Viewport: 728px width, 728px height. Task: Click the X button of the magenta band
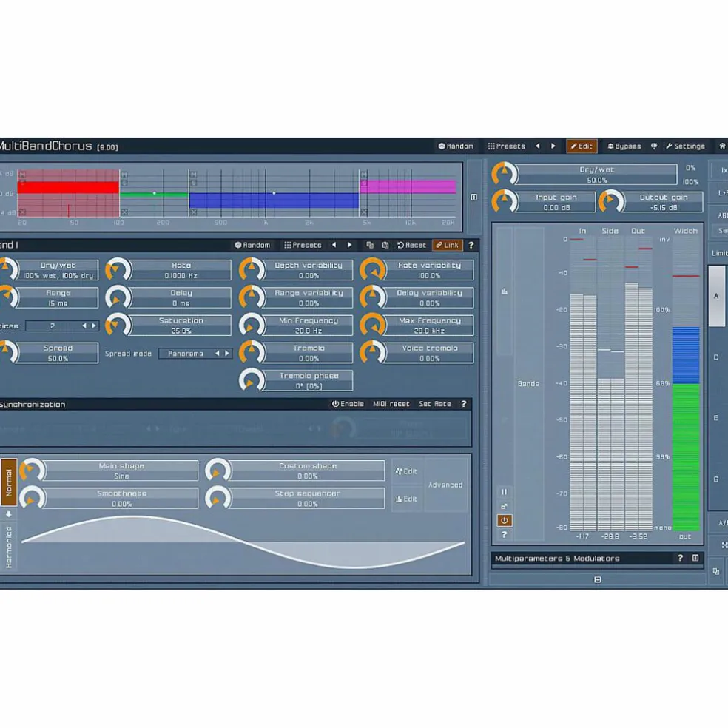coord(364,212)
